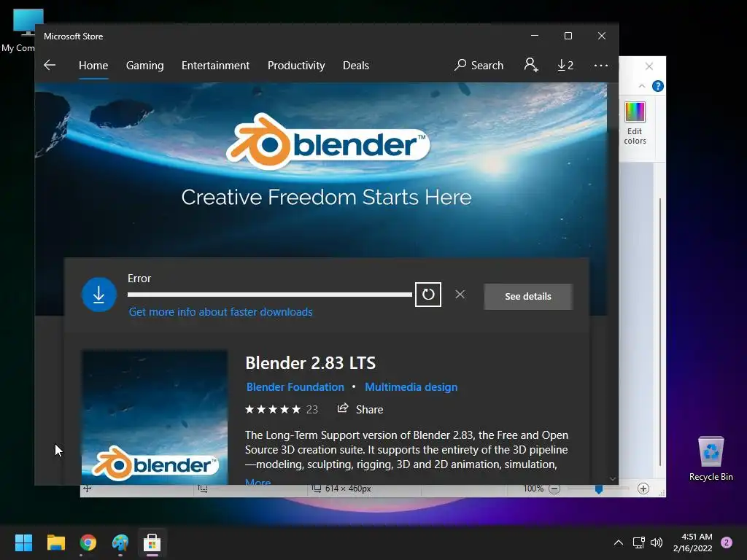Open the clock and date in the taskbar

[693, 542]
